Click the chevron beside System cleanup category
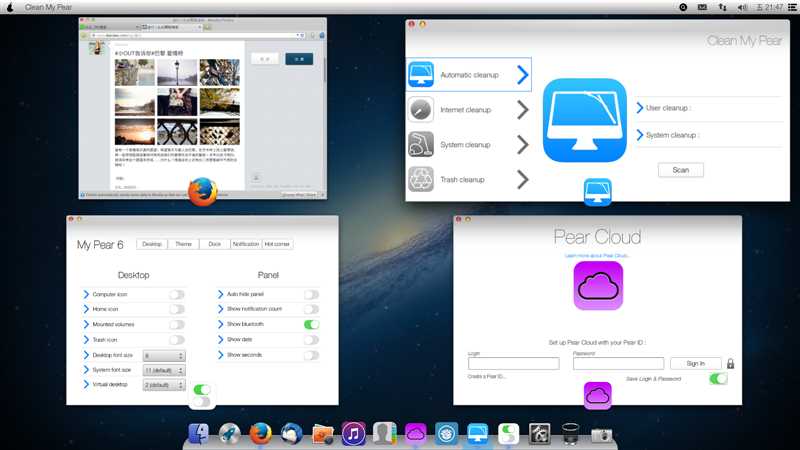Screen dimensions: 800x450 point(522,144)
